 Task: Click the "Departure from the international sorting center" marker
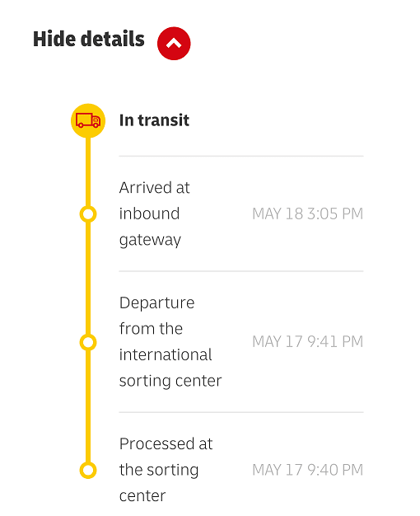[x=88, y=343]
